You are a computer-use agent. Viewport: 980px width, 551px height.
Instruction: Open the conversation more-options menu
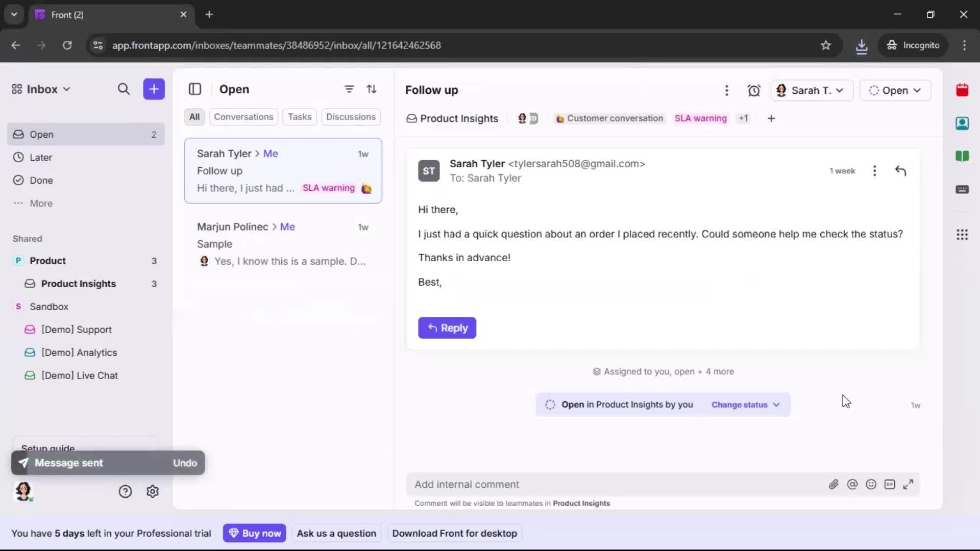(727, 90)
